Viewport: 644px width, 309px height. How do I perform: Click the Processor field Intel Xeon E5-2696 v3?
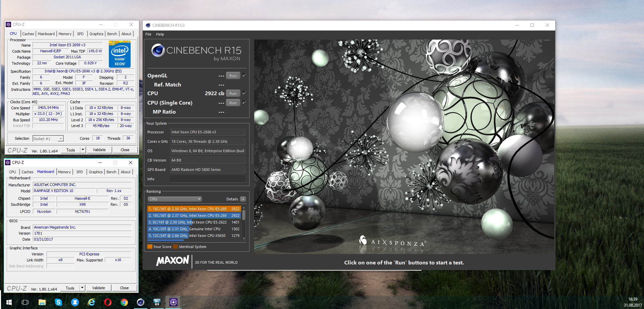[208, 132]
